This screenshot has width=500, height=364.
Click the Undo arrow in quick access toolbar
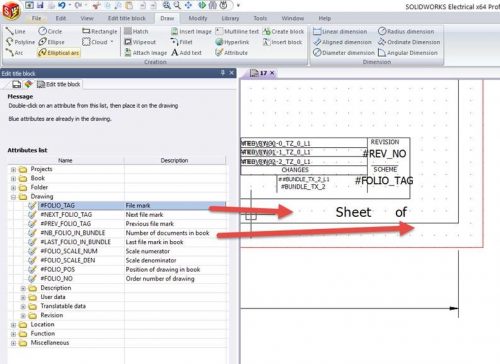(x=62, y=5)
